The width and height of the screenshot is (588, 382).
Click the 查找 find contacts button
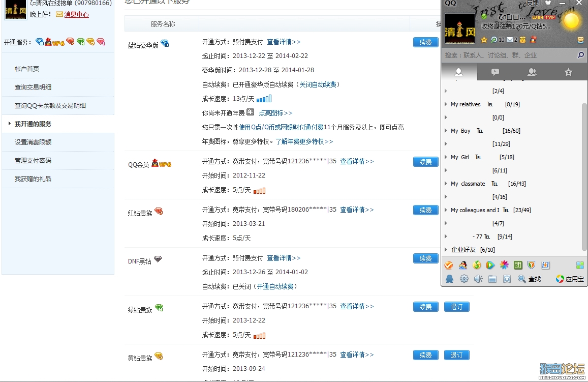[529, 279]
